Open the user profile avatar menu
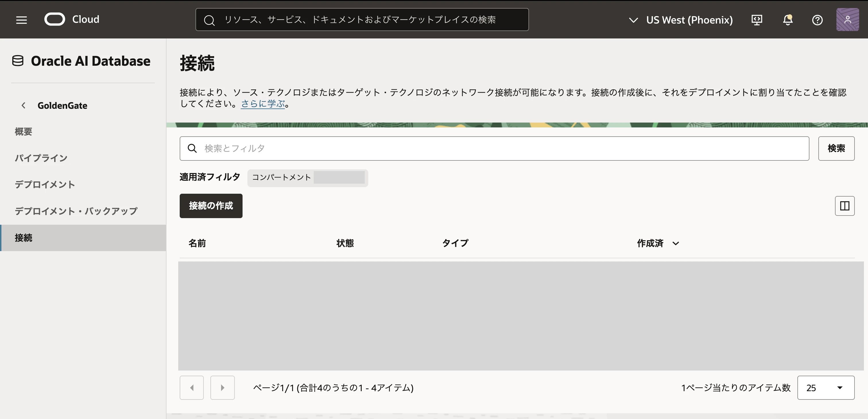The image size is (868, 419). (x=847, y=20)
